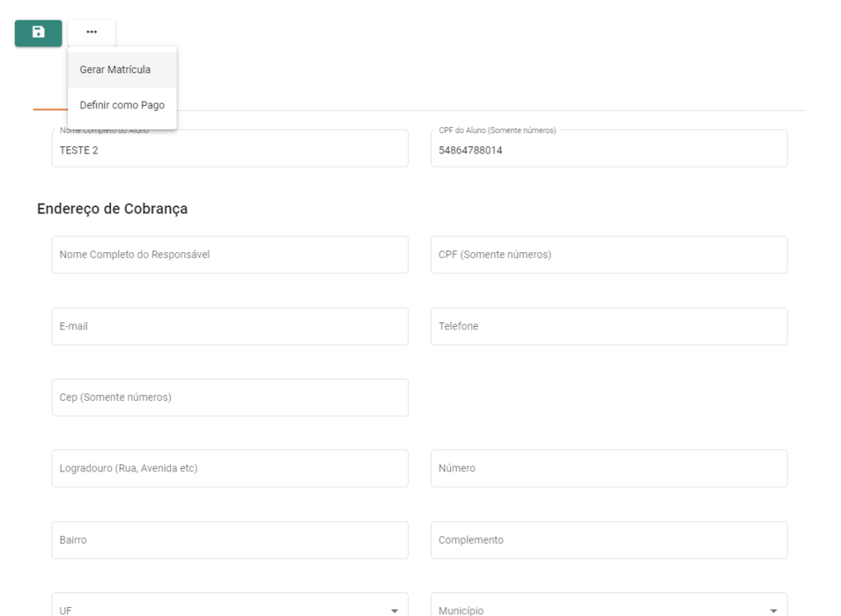Screen dimensions: 841x616
Task: Choose Definir como Pago menu option
Action: (x=122, y=105)
